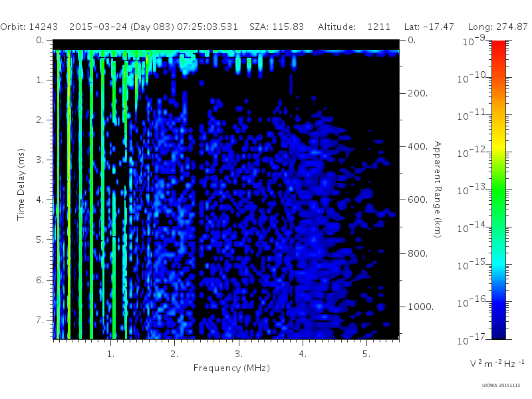This screenshot has width=532, height=399.
Task: Click the V² m⁻² Hz⁻¹ units label
Action: click(497, 363)
